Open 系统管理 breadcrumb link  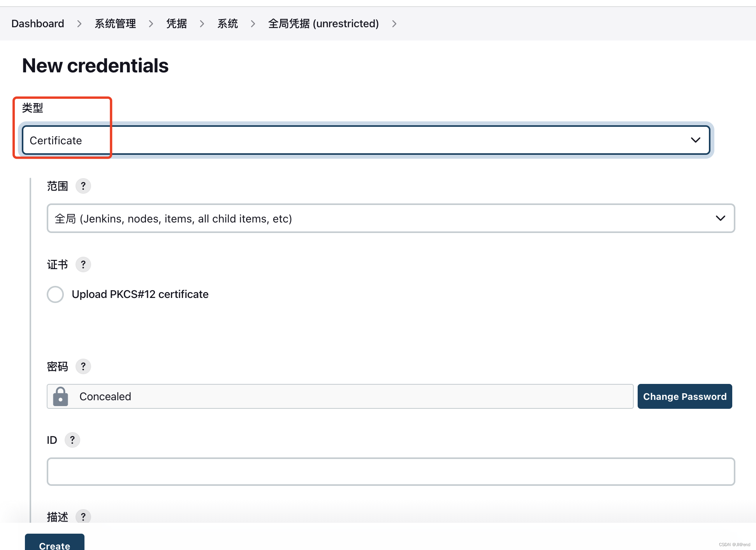pyautogui.click(x=115, y=24)
